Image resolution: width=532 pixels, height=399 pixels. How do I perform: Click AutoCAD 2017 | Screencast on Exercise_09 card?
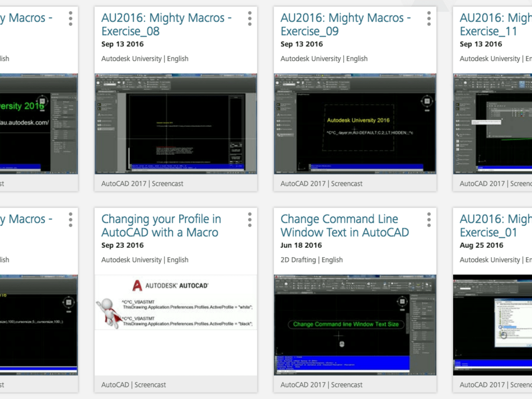[321, 183]
